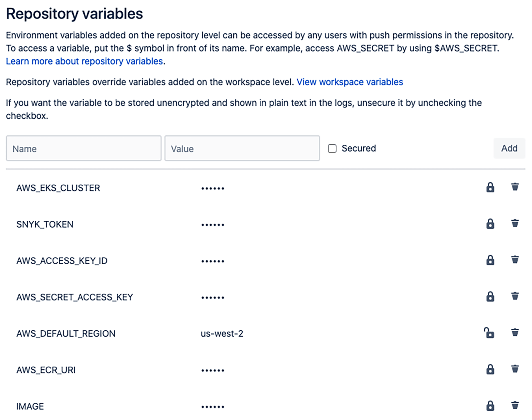This screenshot has height=420, width=532.
Task: Click the lock icon for AWS_SECRET_ACCESS_KEY
Action: (490, 297)
